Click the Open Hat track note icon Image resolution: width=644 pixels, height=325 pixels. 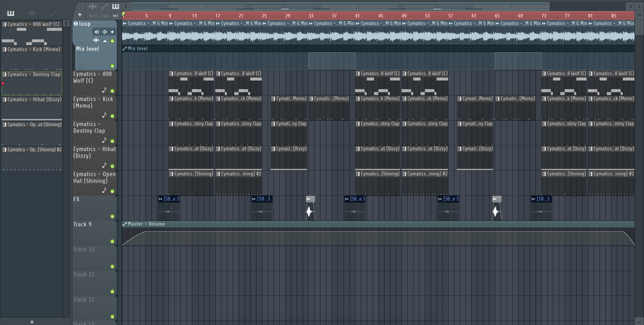pos(104,190)
